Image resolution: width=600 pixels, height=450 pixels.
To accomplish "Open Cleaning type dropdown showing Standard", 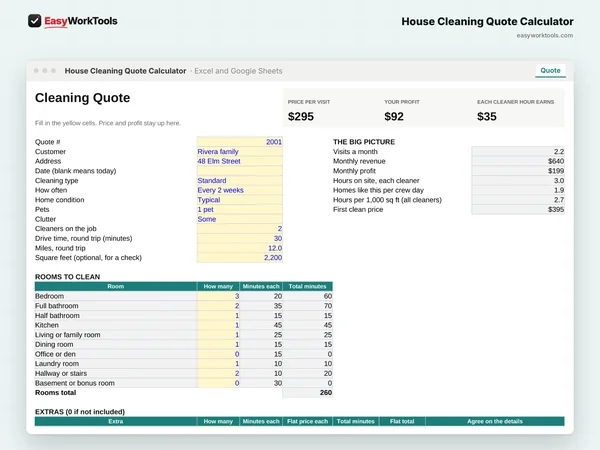I will click(240, 181).
